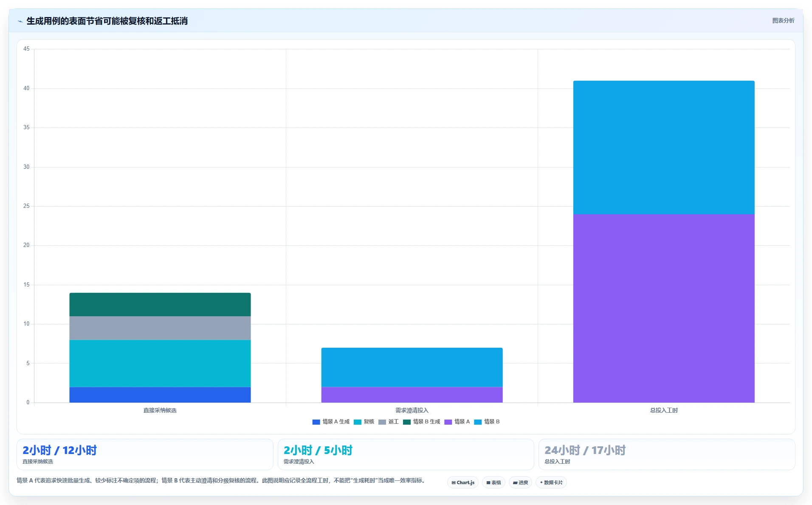This screenshot has height=505, width=812.
Task: Click the y-axis tick value 40
Action: click(x=26, y=88)
